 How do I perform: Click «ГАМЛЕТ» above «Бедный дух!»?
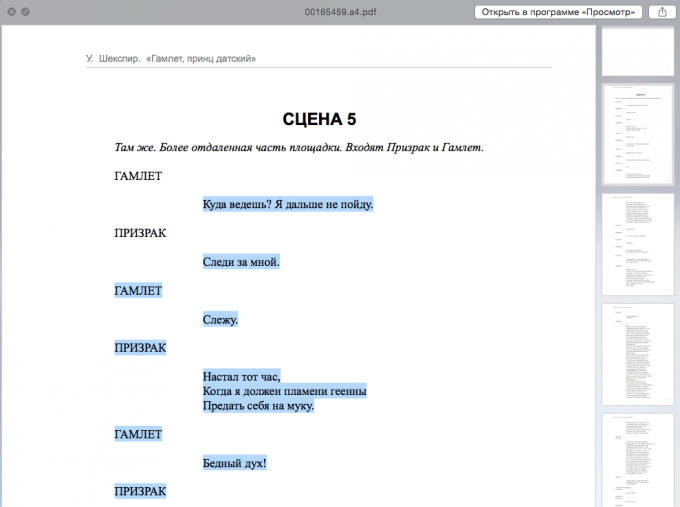(x=138, y=434)
